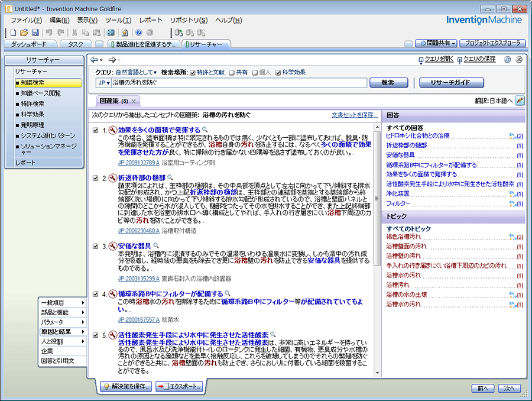Toggle the 科学効果 checkbox
Viewport: 532px width, 401px height.
pos(278,73)
